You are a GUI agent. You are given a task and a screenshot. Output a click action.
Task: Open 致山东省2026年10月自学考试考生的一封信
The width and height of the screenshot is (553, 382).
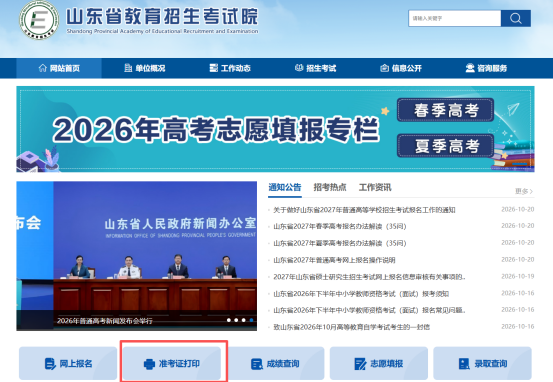tap(352, 327)
